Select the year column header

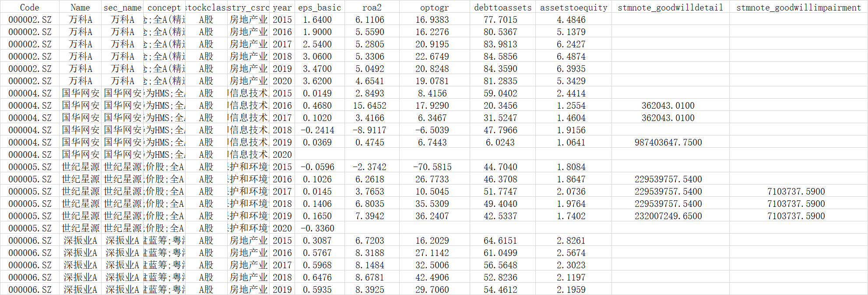click(282, 7)
